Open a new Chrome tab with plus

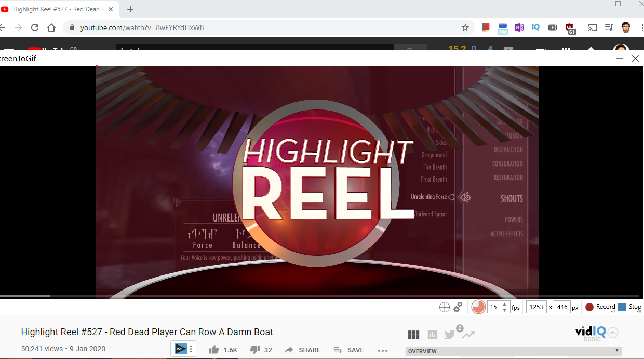click(130, 9)
